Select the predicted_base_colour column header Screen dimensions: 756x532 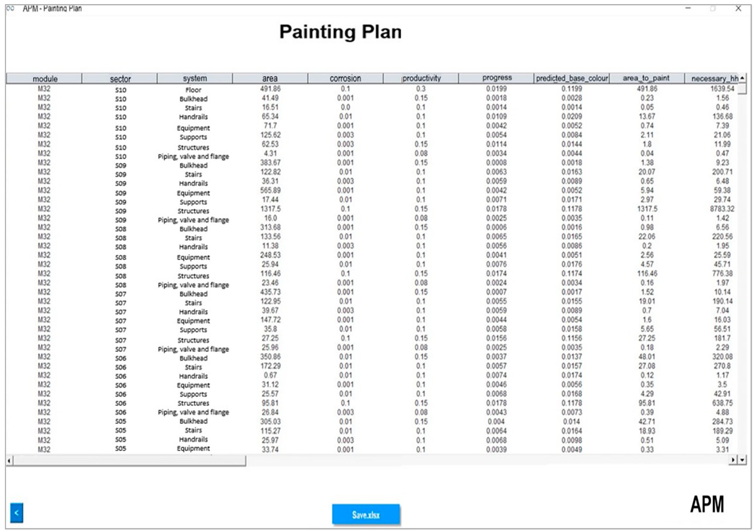(x=572, y=78)
